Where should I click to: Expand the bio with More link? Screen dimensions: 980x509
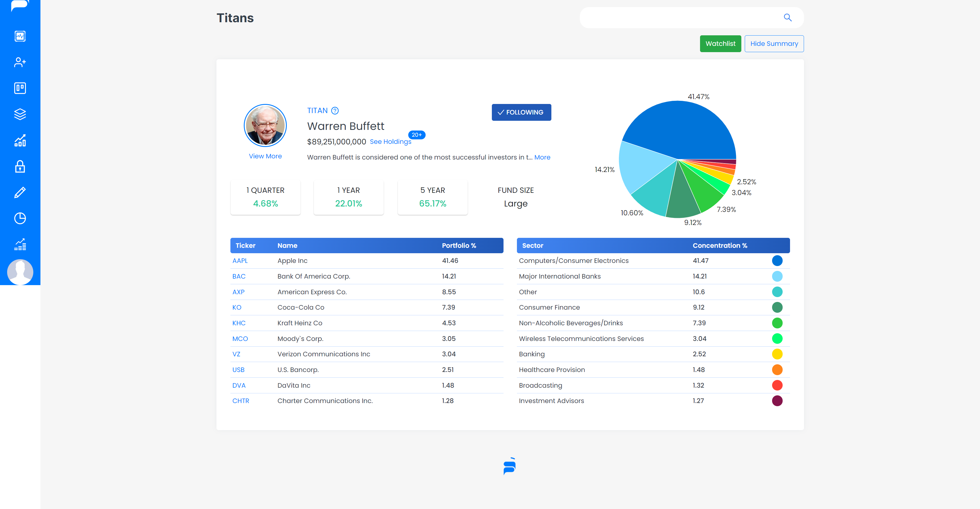(542, 157)
